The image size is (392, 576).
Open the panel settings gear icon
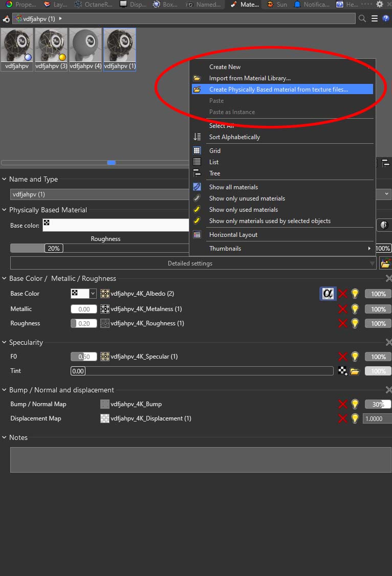380,5
